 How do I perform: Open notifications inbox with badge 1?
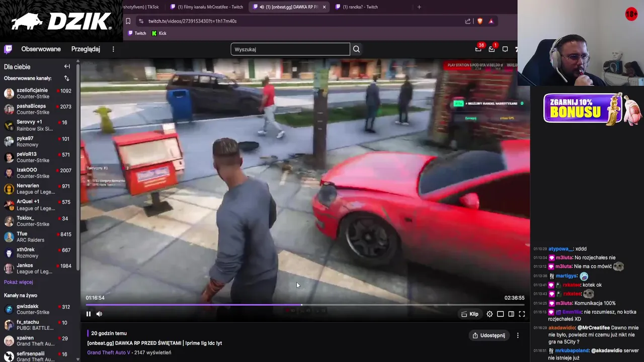coord(492,49)
